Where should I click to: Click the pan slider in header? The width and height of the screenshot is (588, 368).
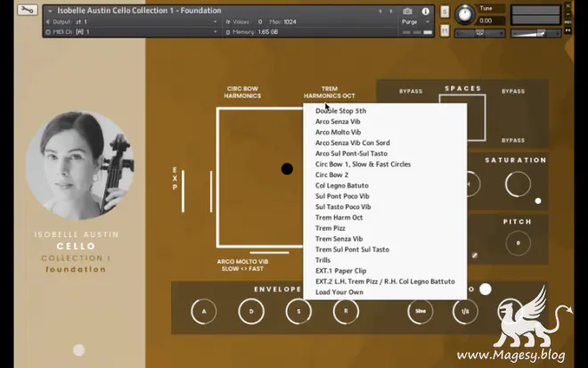(479, 33)
